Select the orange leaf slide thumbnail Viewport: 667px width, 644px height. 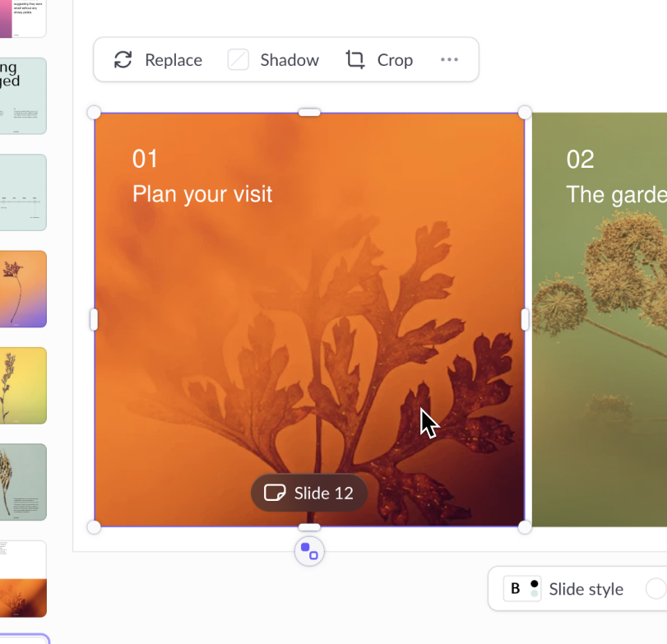tap(23, 579)
